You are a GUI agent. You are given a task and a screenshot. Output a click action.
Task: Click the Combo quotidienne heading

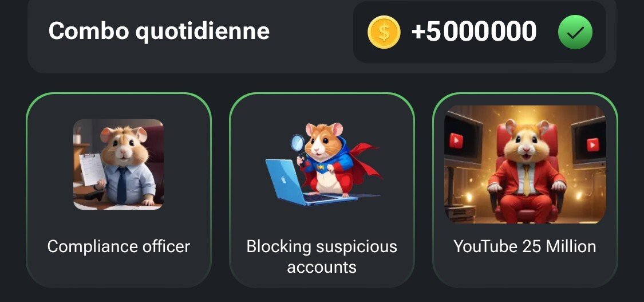[159, 31]
